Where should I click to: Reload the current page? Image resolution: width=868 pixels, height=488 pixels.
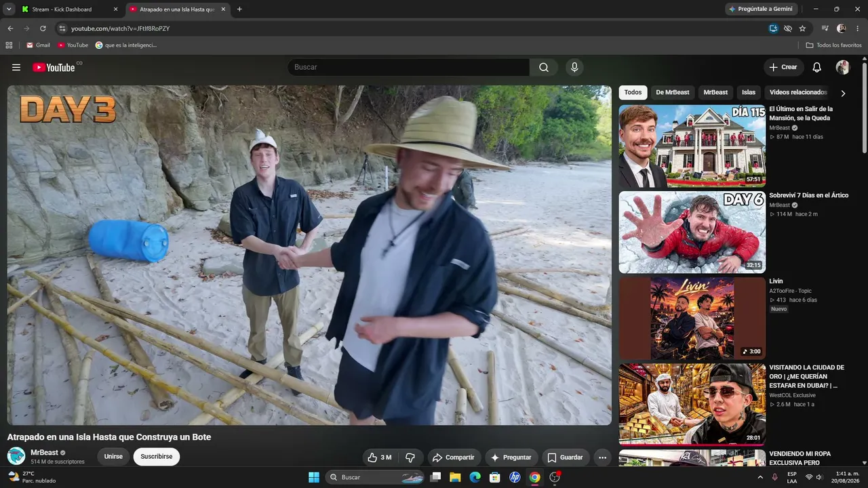coord(43,28)
